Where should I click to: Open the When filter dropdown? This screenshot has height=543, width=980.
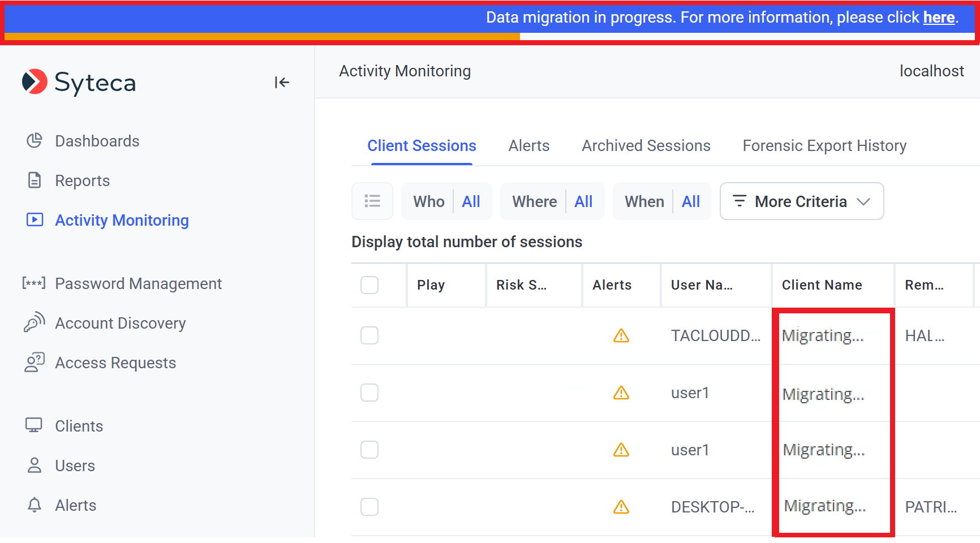pos(662,201)
